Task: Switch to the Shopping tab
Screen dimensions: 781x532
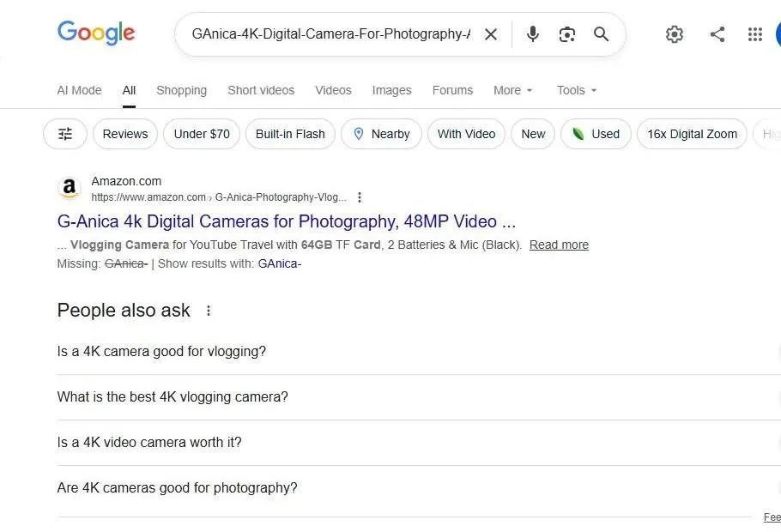Action: click(x=181, y=90)
